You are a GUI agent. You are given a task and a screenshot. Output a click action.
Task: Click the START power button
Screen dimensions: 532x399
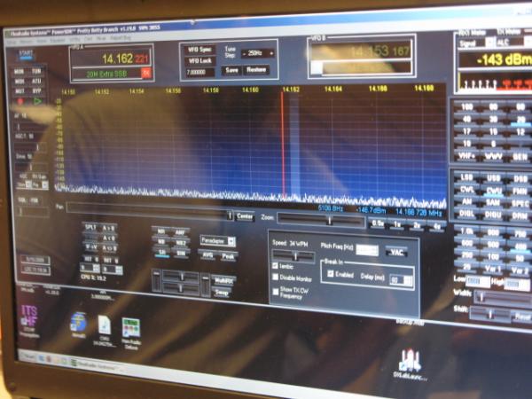pos(25,53)
